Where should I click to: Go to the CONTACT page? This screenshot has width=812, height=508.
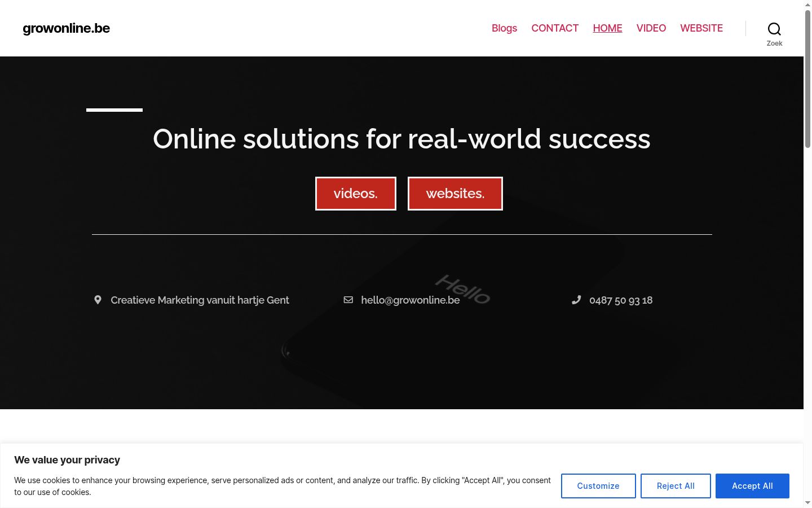pyautogui.click(x=555, y=28)
